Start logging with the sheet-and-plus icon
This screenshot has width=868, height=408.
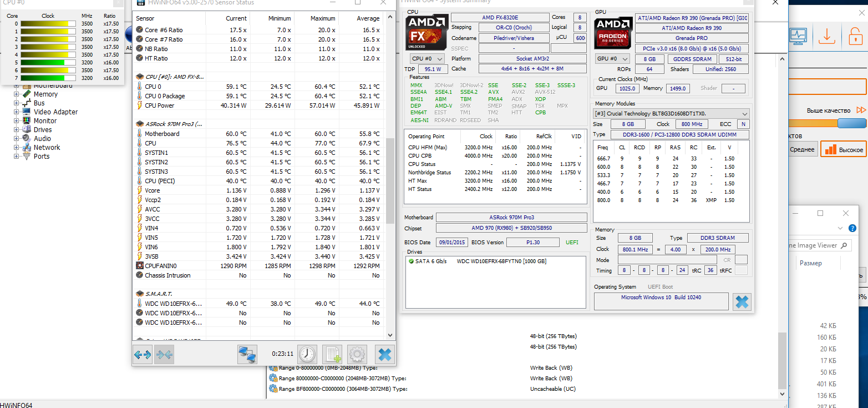[x=332, y=354]
